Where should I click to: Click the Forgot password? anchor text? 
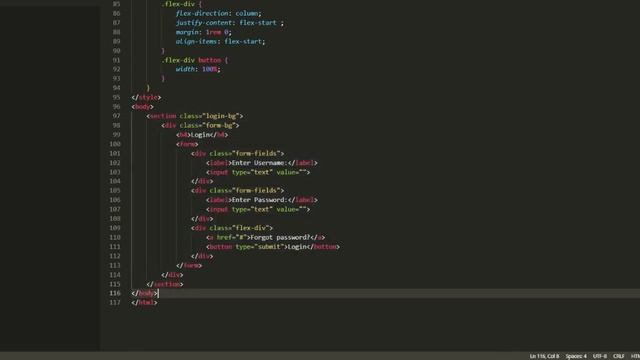280,237
